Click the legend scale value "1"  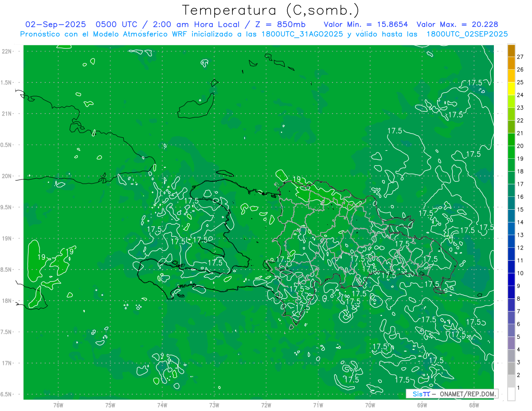(519, 388)
